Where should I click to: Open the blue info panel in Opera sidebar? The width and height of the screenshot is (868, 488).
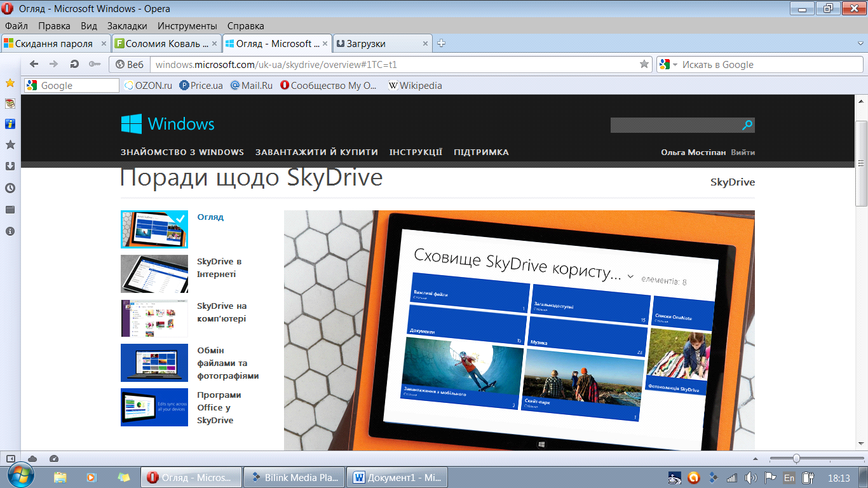(10, 124)
